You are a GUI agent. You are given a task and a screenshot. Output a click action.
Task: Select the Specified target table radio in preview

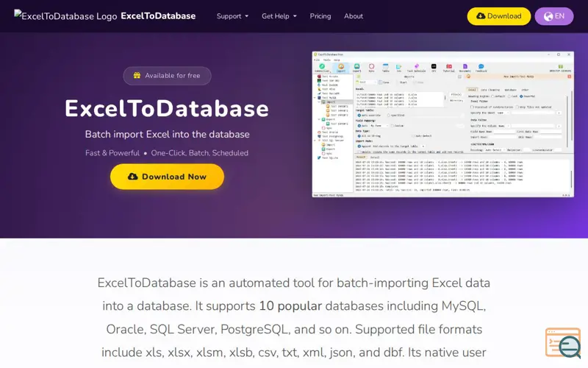[389, 115]
